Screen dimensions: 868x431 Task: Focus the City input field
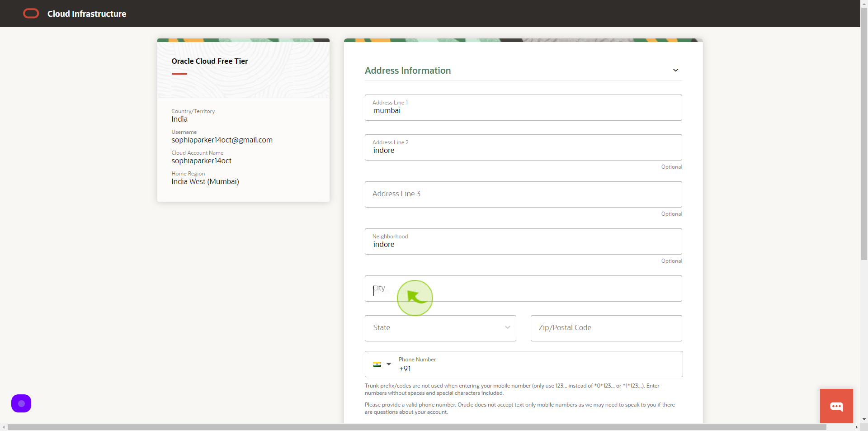524,289
